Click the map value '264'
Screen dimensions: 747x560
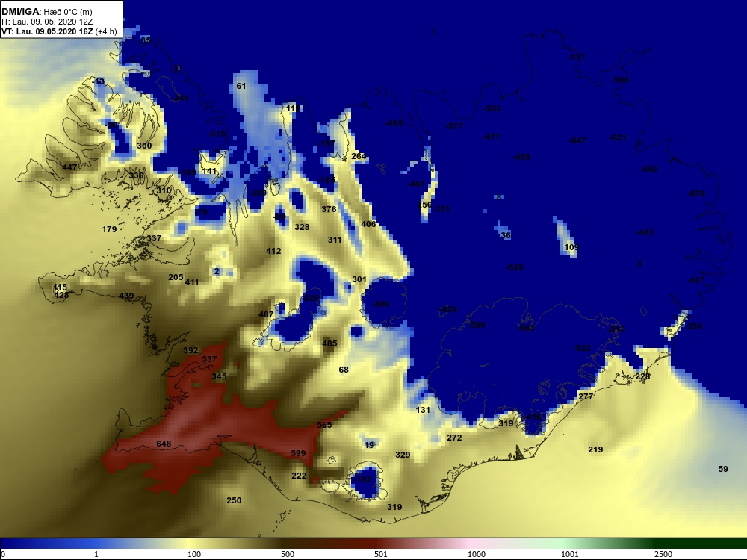tap(359, 156)
